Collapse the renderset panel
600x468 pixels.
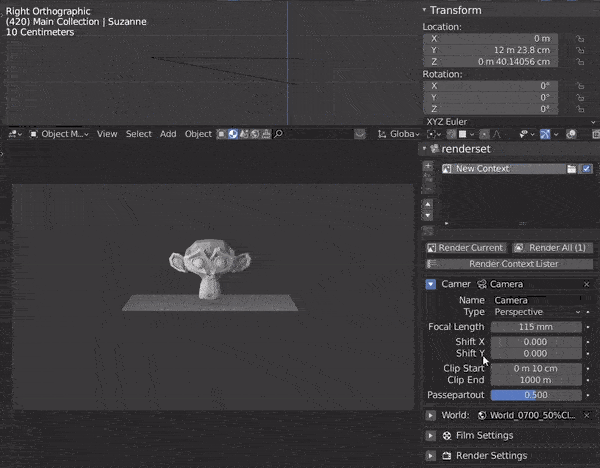(424, 149)
